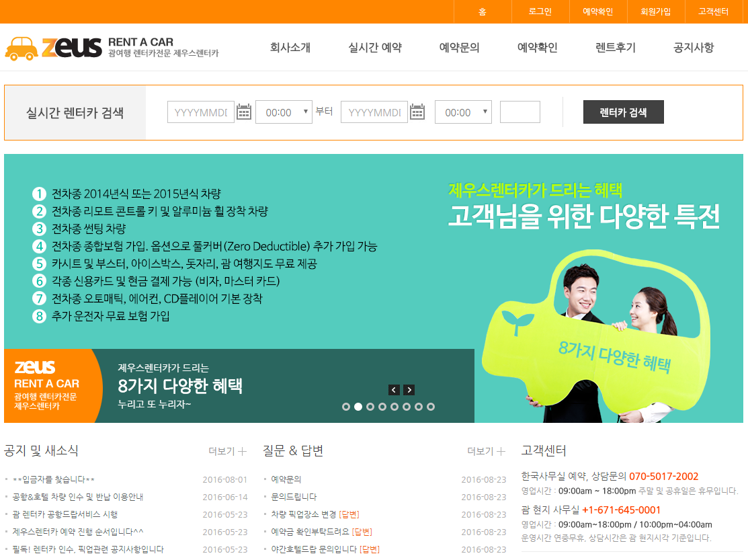Open notice 제우스렌터카 예약 진행 순서입니다^^
The width and height of the screenshot is (748, 560).
[78, 532]
